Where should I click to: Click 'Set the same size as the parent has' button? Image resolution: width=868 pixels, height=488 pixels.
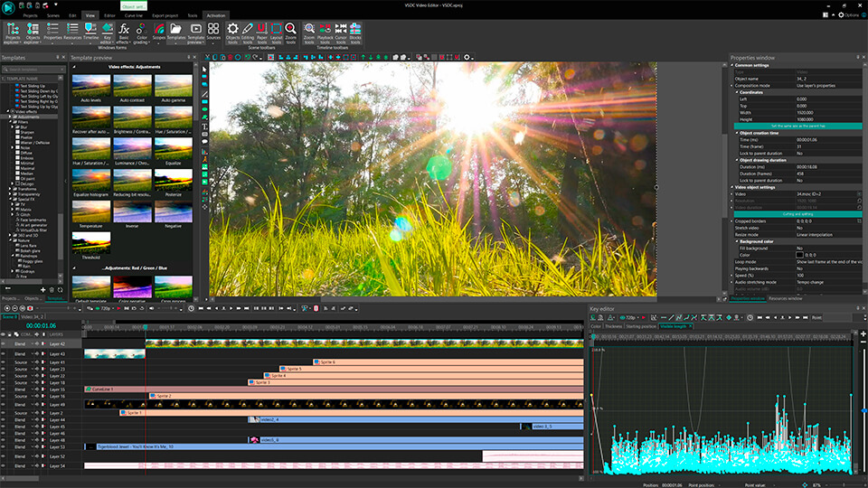tap(797, 127)
